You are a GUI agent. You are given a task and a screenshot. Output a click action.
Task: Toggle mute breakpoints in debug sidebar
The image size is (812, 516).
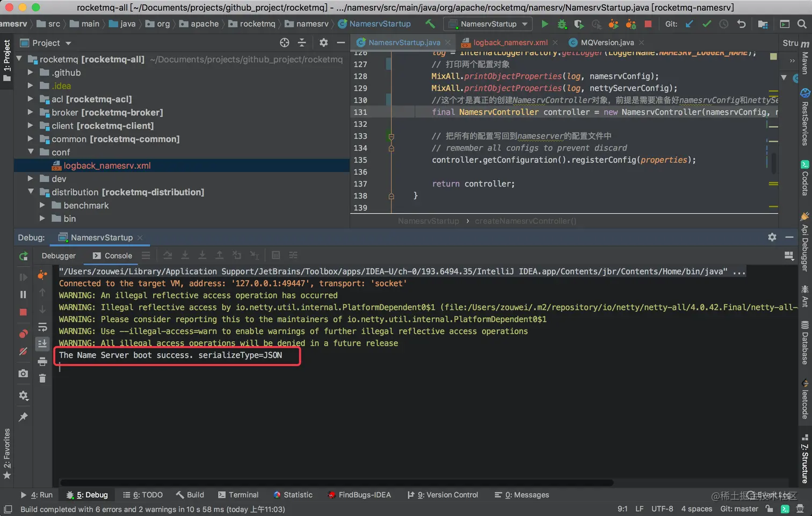(x=23, y=352)
